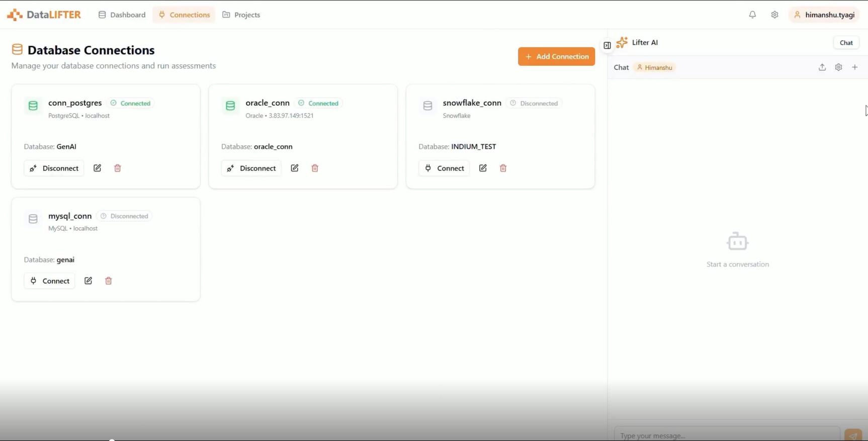Click the Connected status badge on conn_postgres

(131, 103)
